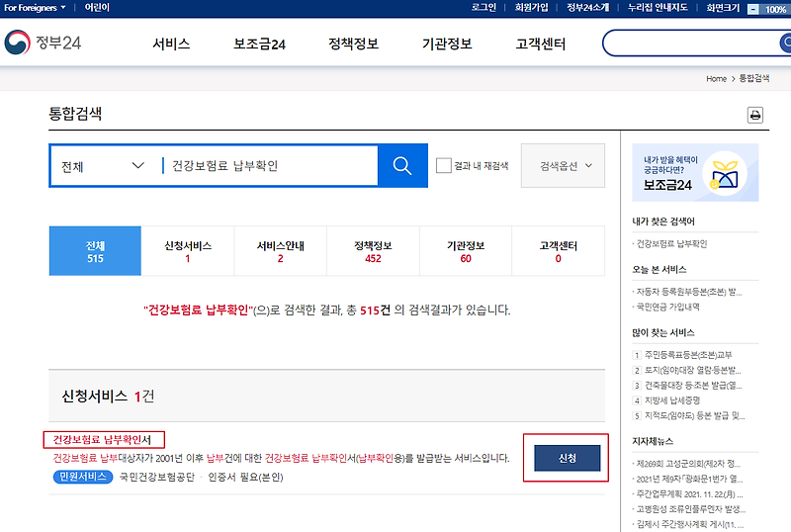Open the 보조금24 menu

259,44
